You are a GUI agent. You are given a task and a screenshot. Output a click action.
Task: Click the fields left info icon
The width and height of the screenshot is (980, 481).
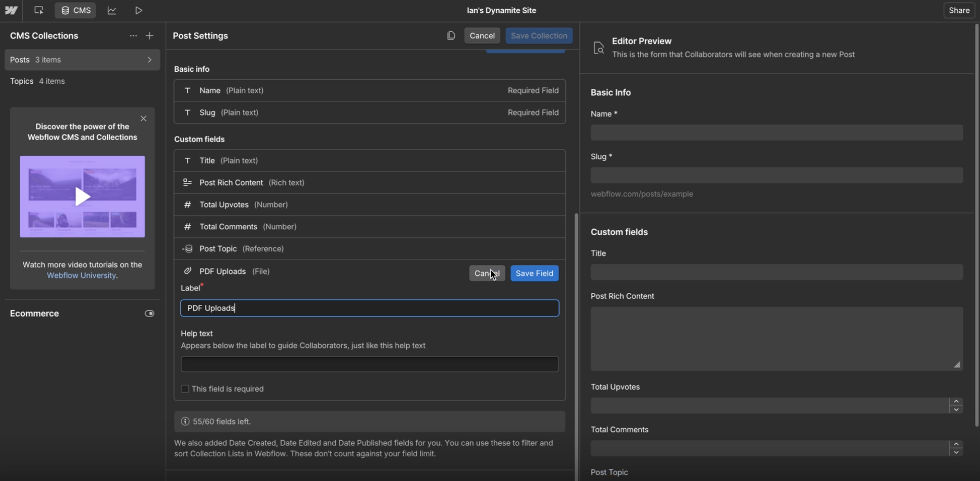coord(185,421)
